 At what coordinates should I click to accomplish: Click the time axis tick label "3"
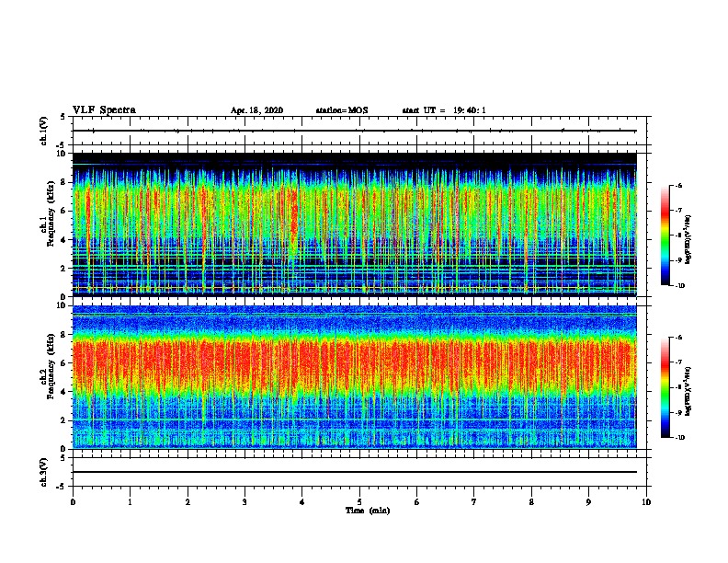(x=245, y=502)
